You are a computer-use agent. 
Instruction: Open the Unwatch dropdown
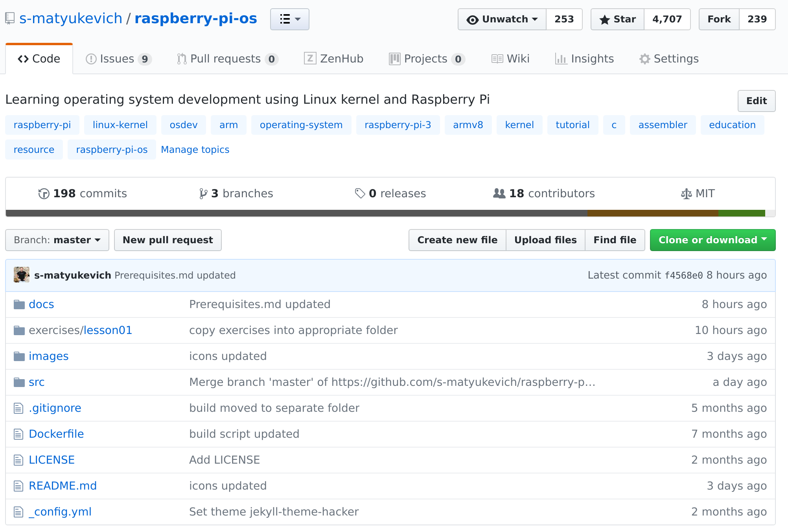(502, 19)
